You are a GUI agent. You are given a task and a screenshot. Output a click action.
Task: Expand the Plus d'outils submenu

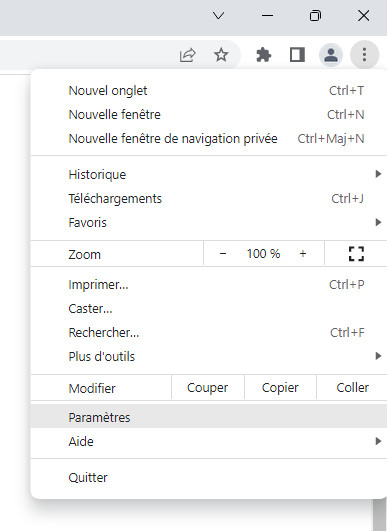click(x=209, y=357)
